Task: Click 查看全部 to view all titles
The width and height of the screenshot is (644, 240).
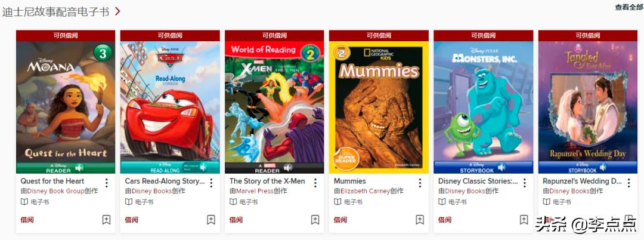Action: 629,7
